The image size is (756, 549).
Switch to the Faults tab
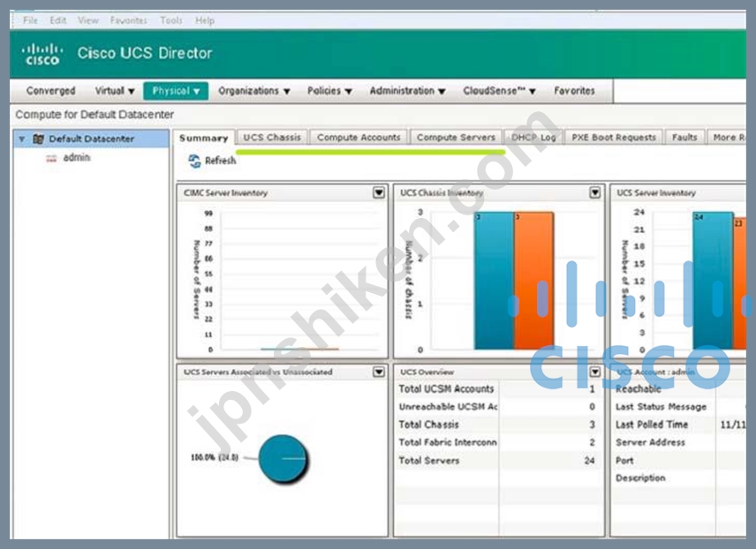pos(684,138)
